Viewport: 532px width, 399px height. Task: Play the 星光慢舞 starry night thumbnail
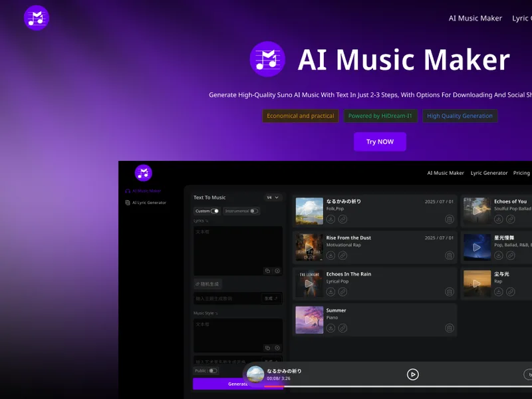coord(477,247)
